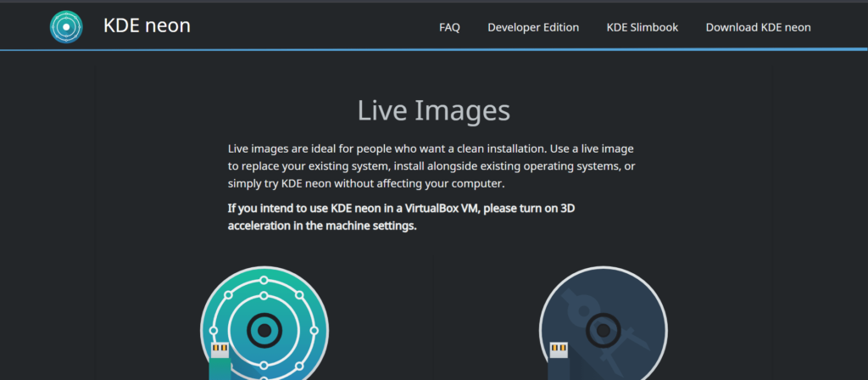Viewport: 868px width, 380px height.
Task: Click the Live Images heading
Action: [433, 110]
